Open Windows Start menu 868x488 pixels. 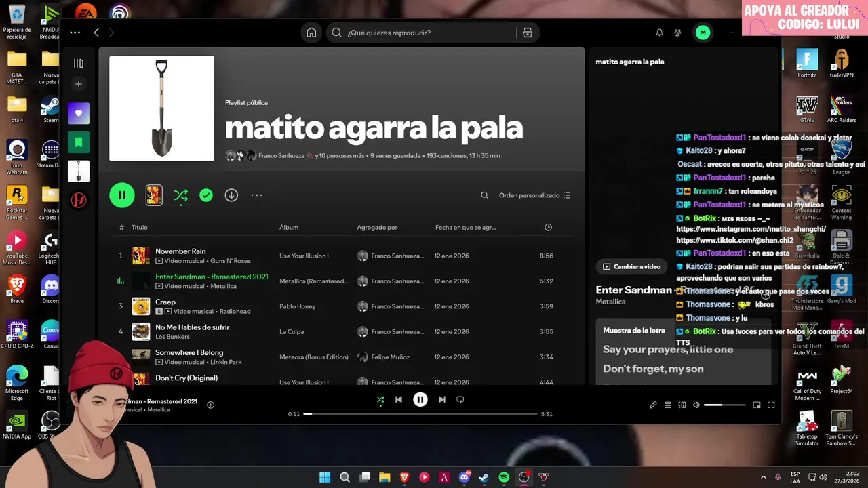(x=325, y=477)
